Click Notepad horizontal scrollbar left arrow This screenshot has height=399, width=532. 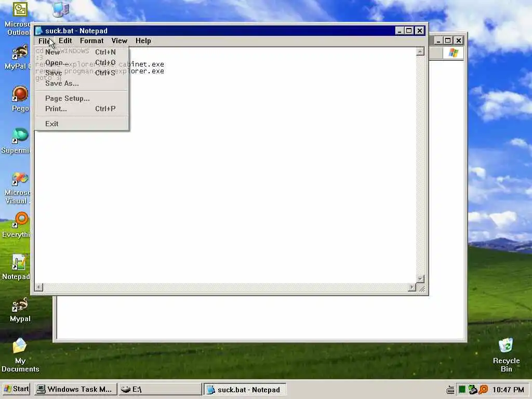tap(38, 287)
